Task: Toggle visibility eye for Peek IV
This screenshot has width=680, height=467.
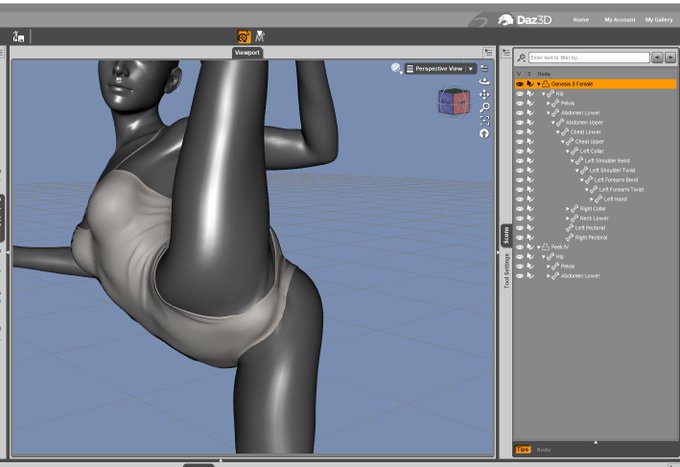Action: tap(520, 247)
